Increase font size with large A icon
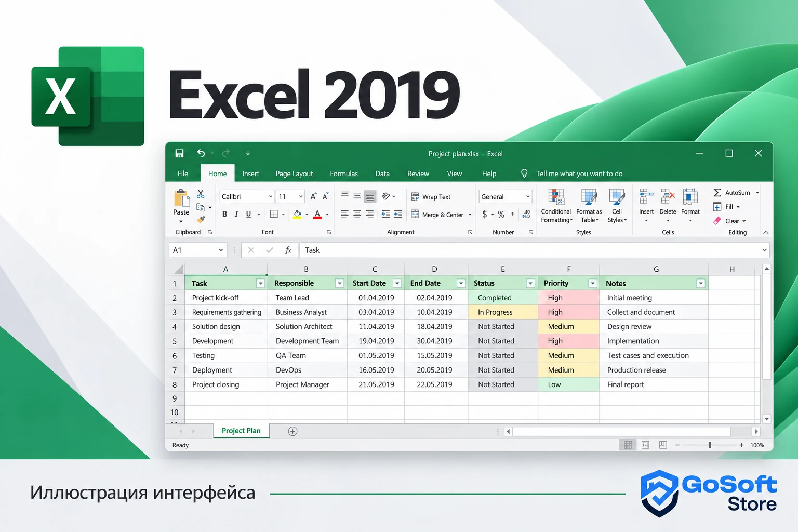 coord(313,196)
